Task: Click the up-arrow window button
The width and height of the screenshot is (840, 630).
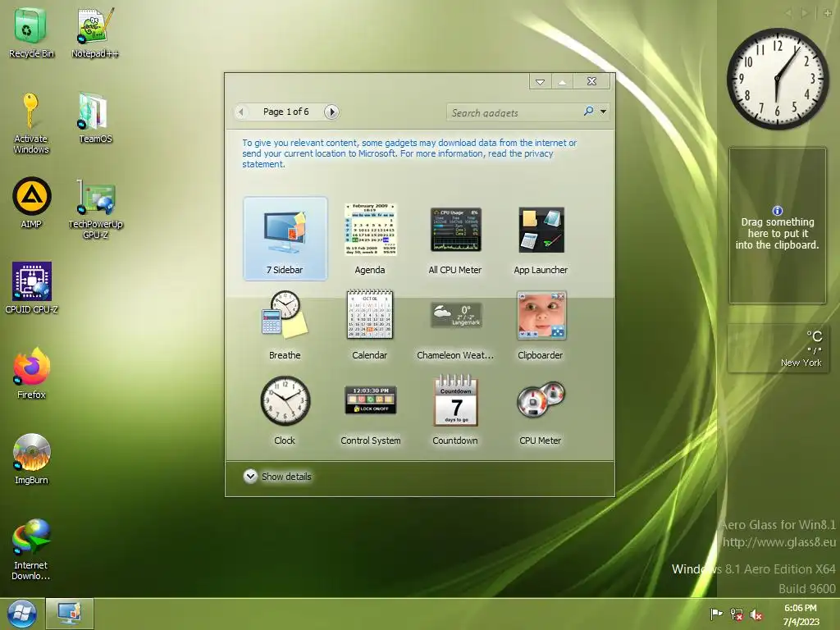Action: pyautogui.click(x=562, y=81)
